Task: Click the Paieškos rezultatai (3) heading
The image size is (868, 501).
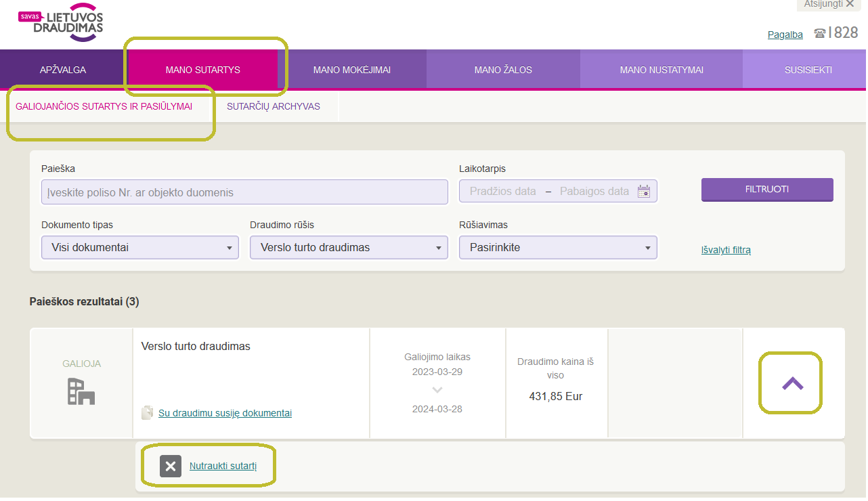Action: pyautogui.click(x=85, y=302)
